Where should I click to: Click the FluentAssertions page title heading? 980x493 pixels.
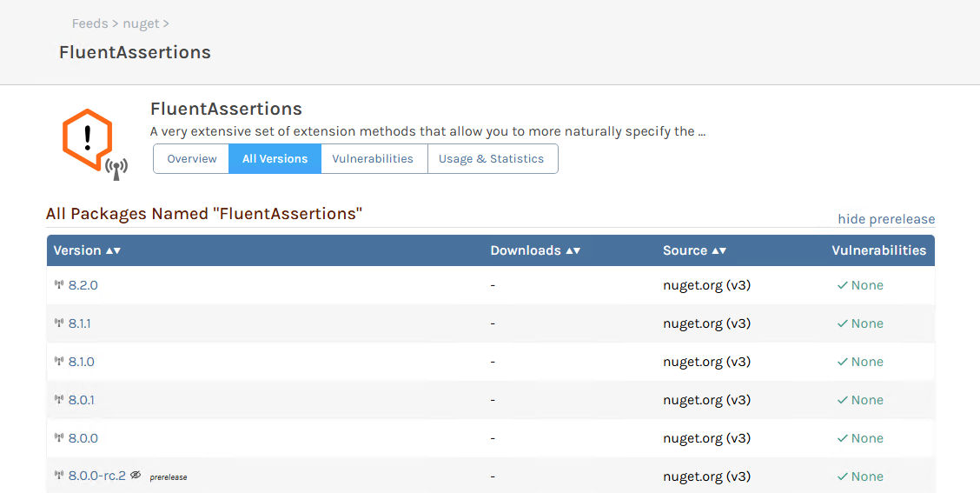(135, 52)
